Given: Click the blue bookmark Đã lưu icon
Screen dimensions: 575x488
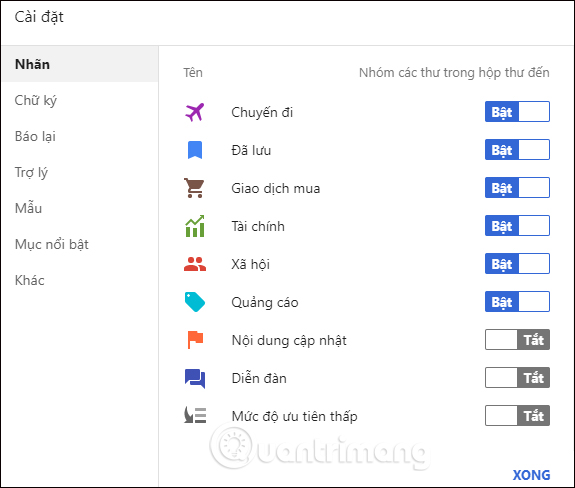Looking at the screenshot, I should [x=195, y=150].
